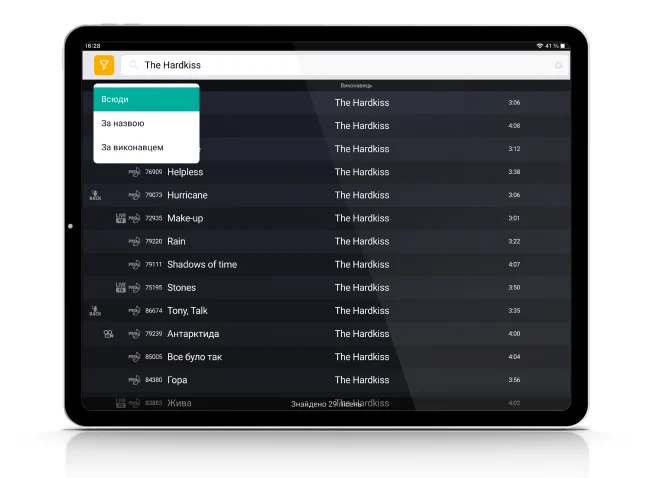This screenshot has height=478, width=665.
Task: Open the song 'Shadows of time'
Action: pos(202,264)
